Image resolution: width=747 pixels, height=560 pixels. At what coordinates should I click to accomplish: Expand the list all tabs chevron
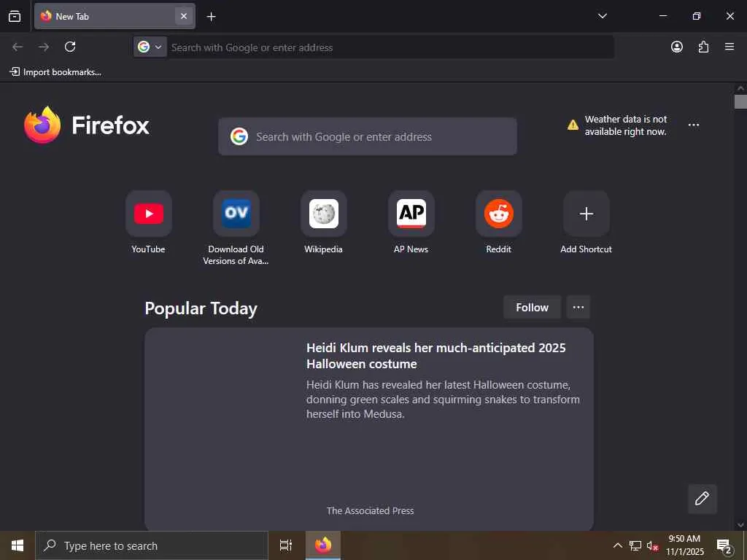tap(602, 16)
